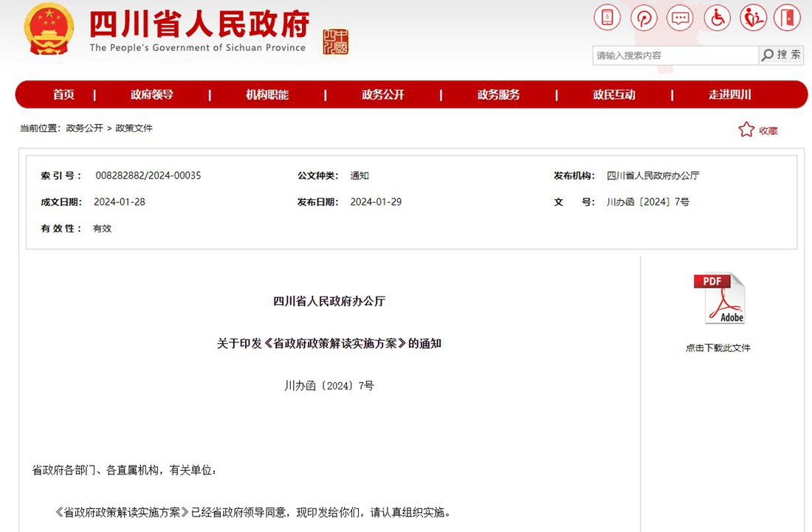
Task: Enable wheelchair accessibility mode icon
Action: point(717,18)
